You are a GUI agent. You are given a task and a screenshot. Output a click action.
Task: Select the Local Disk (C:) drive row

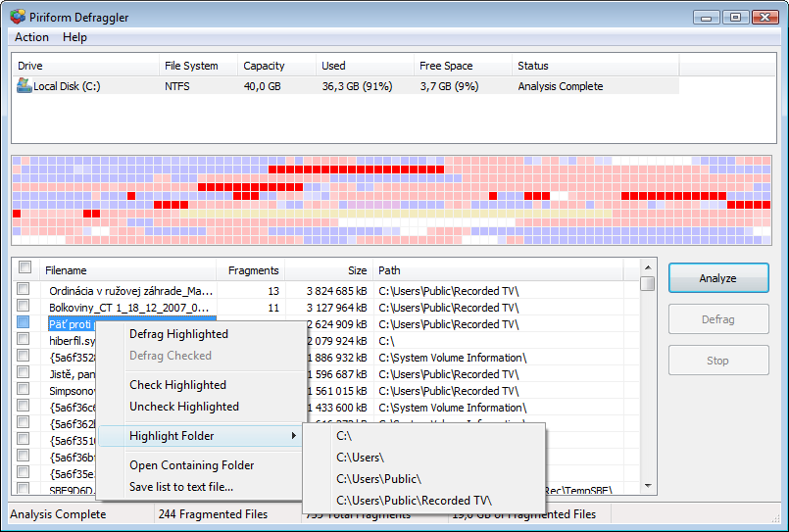(346, 86)
